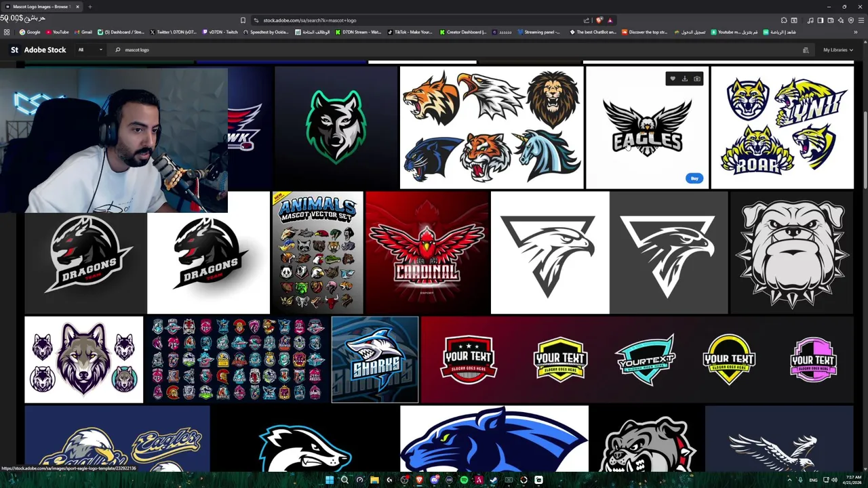
Task: Open the D7DN Stream bookmark
Action: (357, 32)
